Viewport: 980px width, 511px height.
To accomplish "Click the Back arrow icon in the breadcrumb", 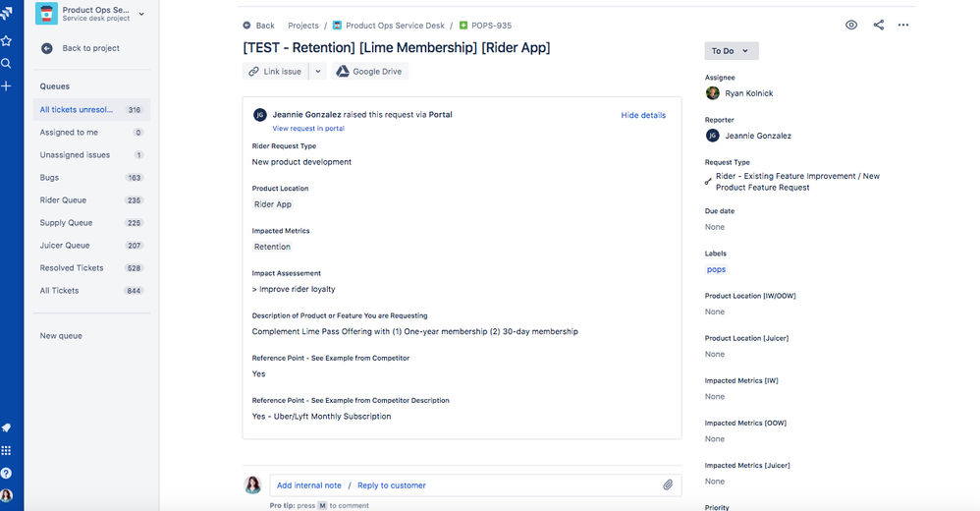I will click(246, 26).
